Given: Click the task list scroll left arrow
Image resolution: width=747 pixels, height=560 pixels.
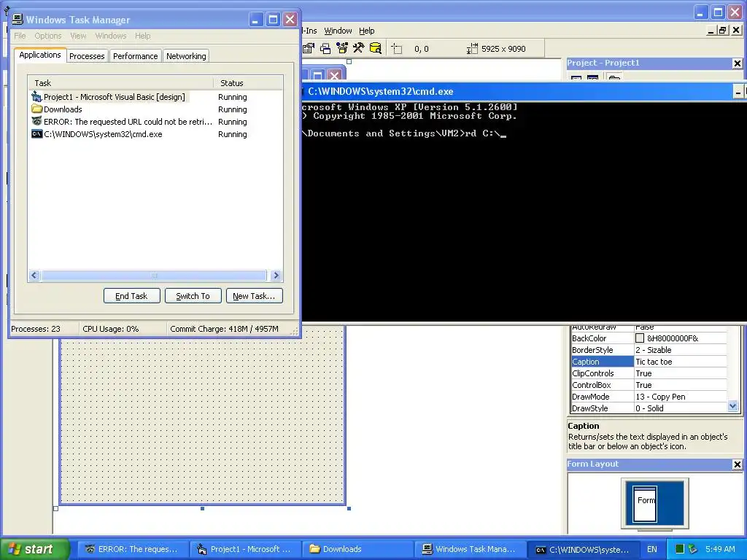Looking at the screenshot, I should coord(34,275).
